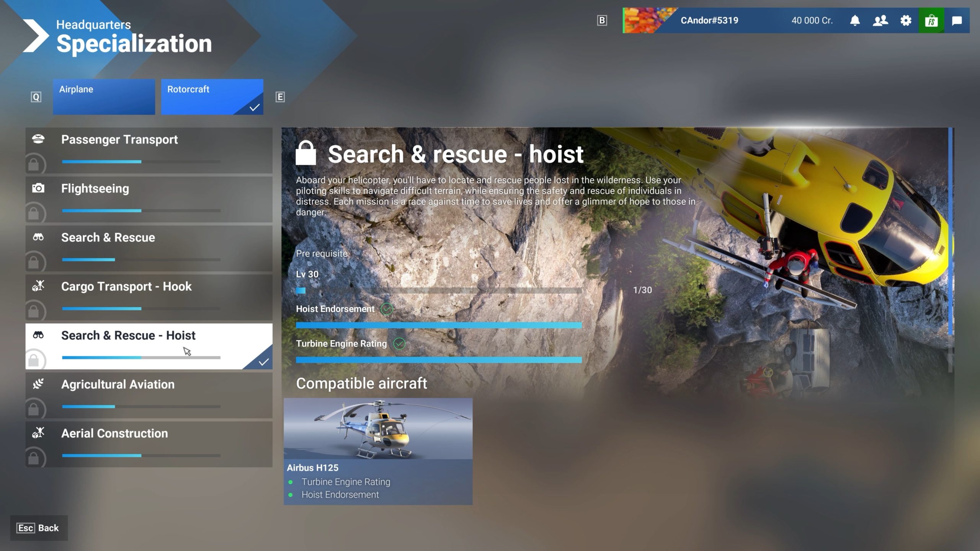
Task: Select the Search & Rescue specialization icon
Action: coord(38,237)
